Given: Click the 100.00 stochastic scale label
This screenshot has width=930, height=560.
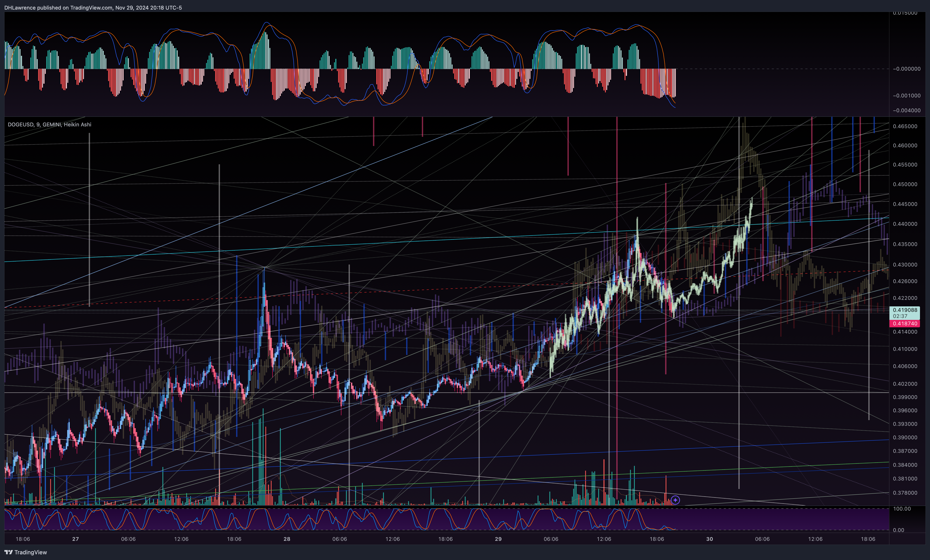Looking at the screenshot, I should (902, 509).
